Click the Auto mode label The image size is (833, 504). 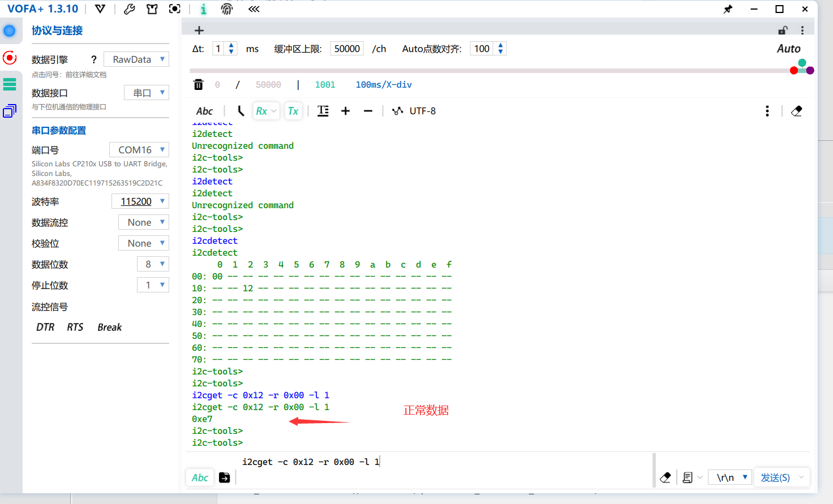[x=788, y=49]
